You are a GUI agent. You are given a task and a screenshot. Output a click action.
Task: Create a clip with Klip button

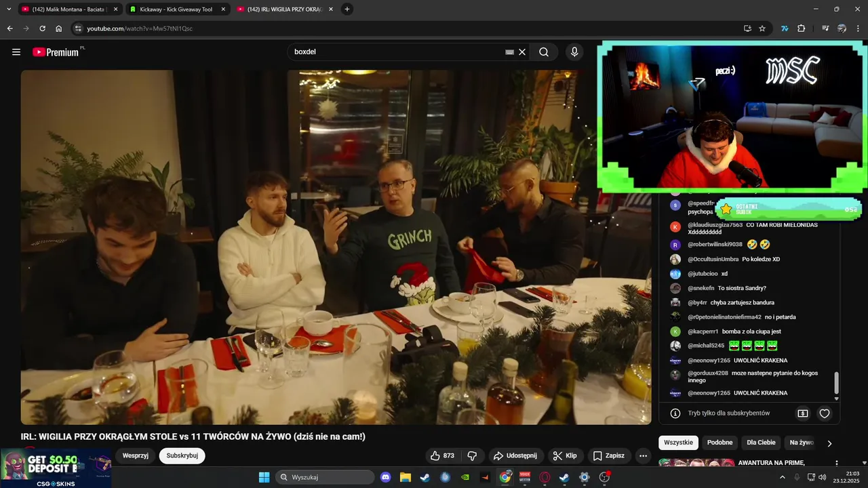coord(566,455)
